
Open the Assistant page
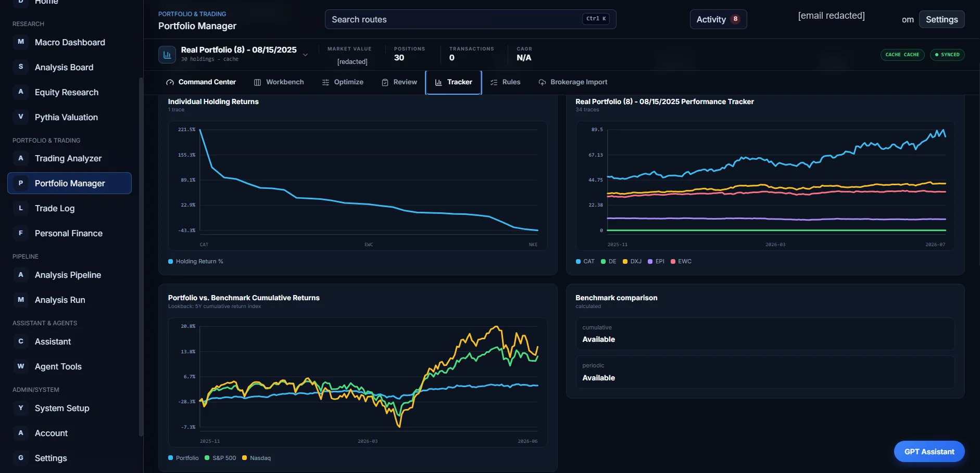pos(70,341)
